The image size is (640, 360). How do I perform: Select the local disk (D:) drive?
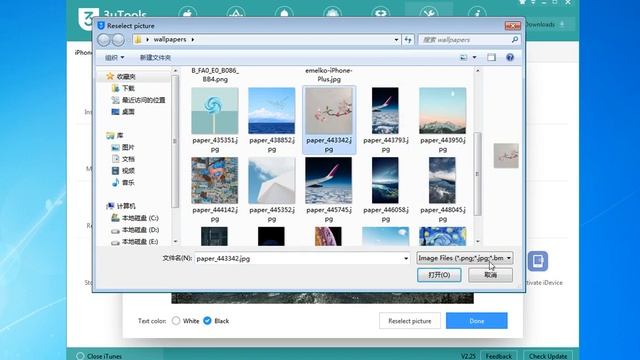coord(136,230)
